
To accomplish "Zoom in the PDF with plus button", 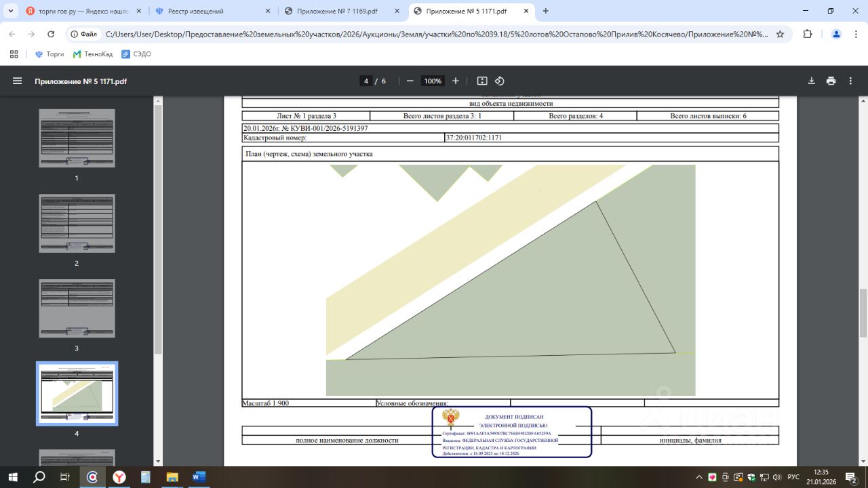I will point(456,81).
